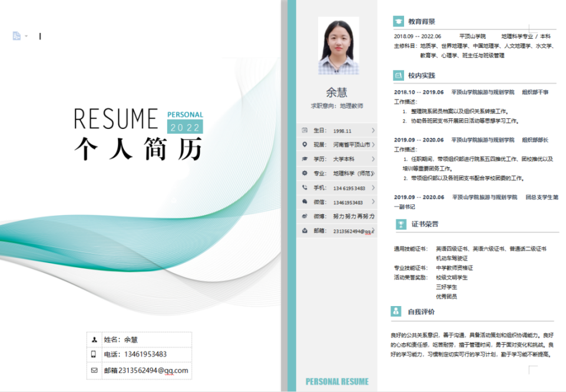Click the calendar icon in the 生日 row
The width and height of the screenshot is (566, 392).
tap(304, 130)
